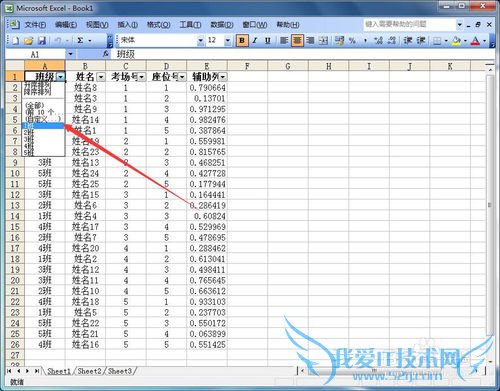Open the Name Box dropdown arrow
The image size is (500, 391).
pyautogui.click(x=70, y=54)
